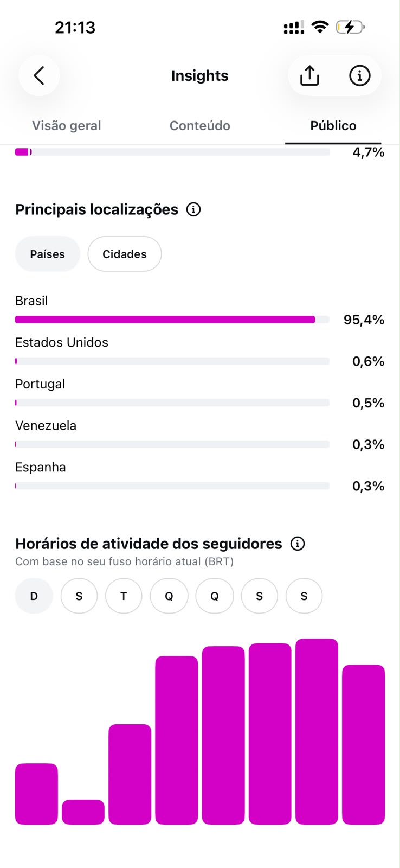The height and width of the screenshot is (868, 400).
Task: Tap the back arrow icon
Action: pos(39,75)
